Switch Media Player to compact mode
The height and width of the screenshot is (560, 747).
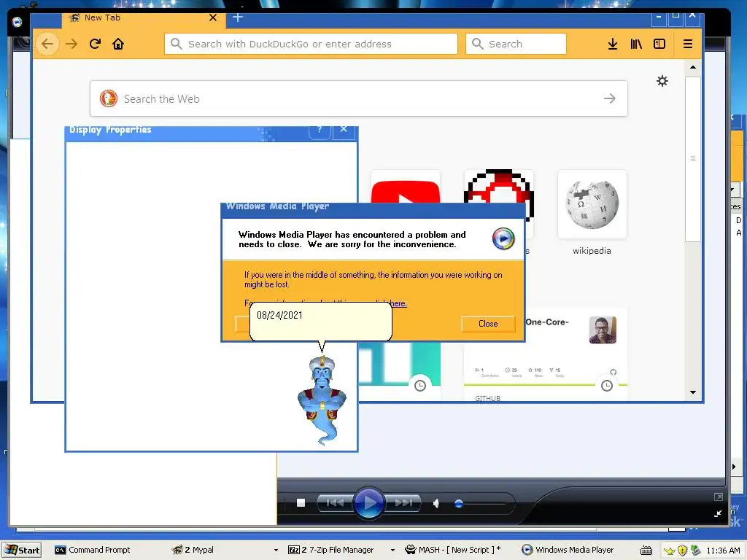(x=718, y=514)
